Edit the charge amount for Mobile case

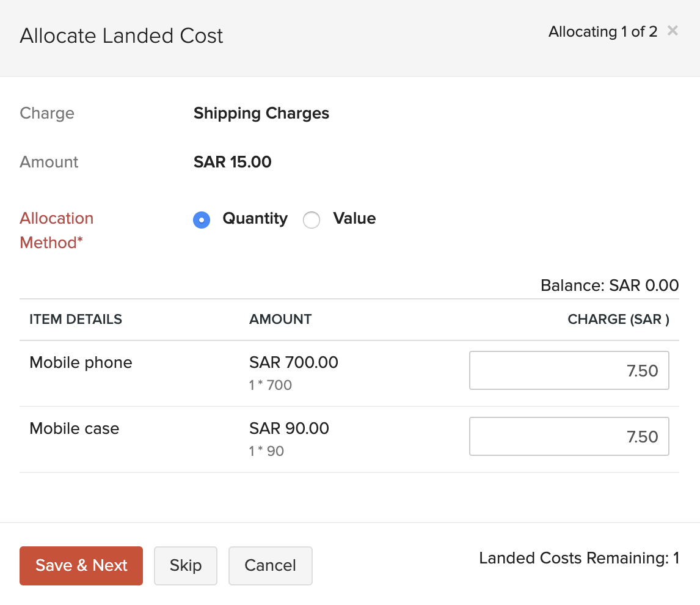click(569, 436)
